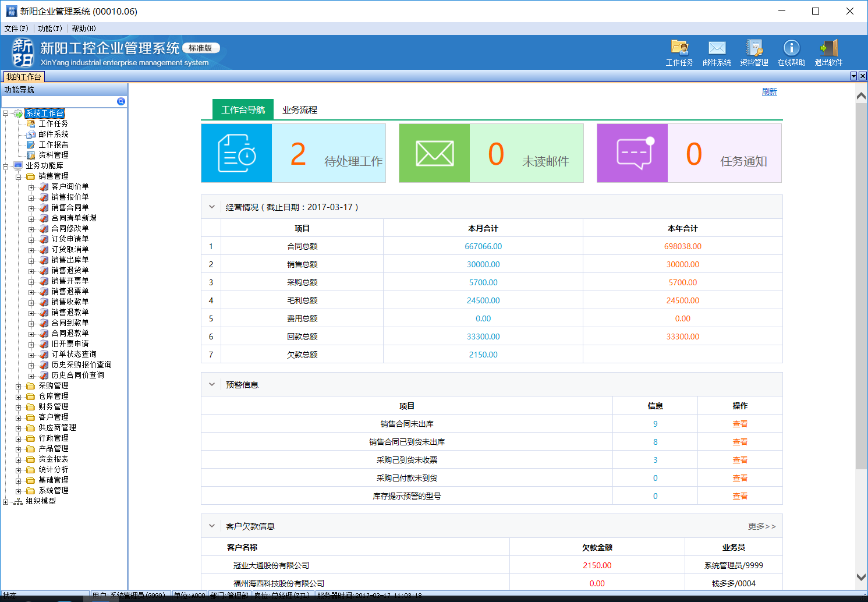The height and width of the screenshot is (602, 868).
Task: Click 查看 for 销售合同未出库
Action: 740,424
